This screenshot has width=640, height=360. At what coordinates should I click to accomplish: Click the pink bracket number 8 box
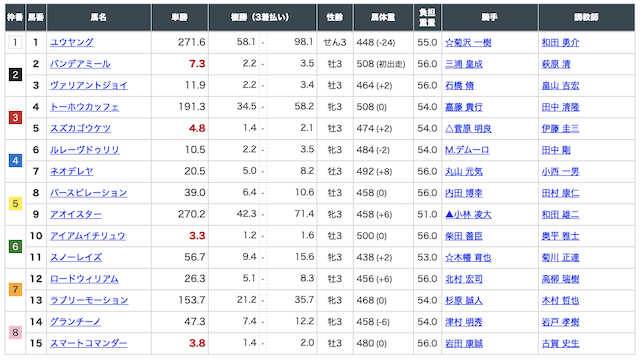(15, 332)
